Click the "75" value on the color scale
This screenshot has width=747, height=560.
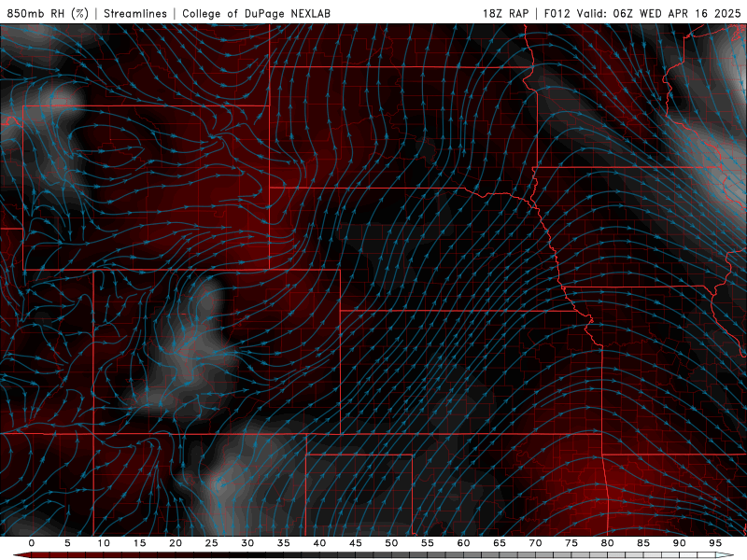[571, 543]
